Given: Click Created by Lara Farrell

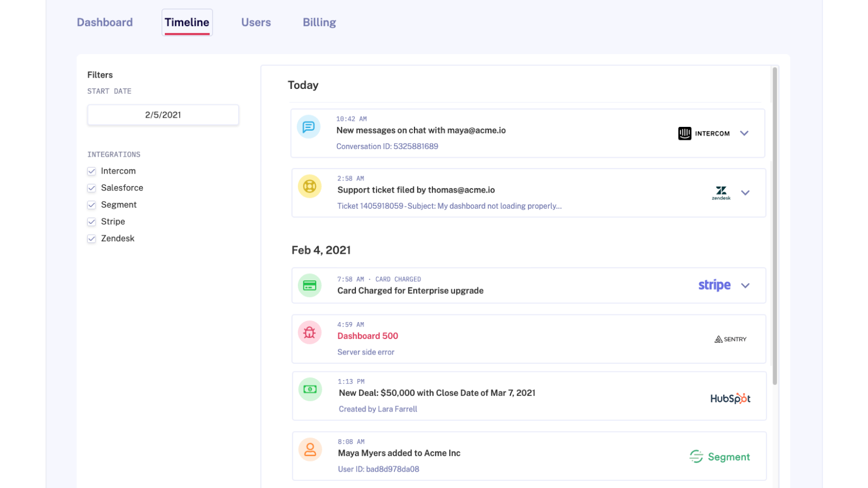Looking at the screenshot, I should point(378,409).
